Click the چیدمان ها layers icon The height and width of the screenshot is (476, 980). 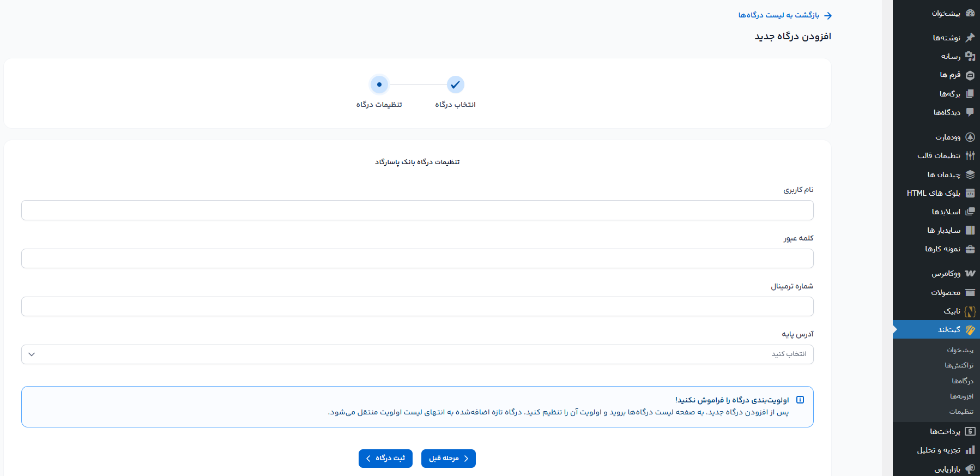(970, 174)
